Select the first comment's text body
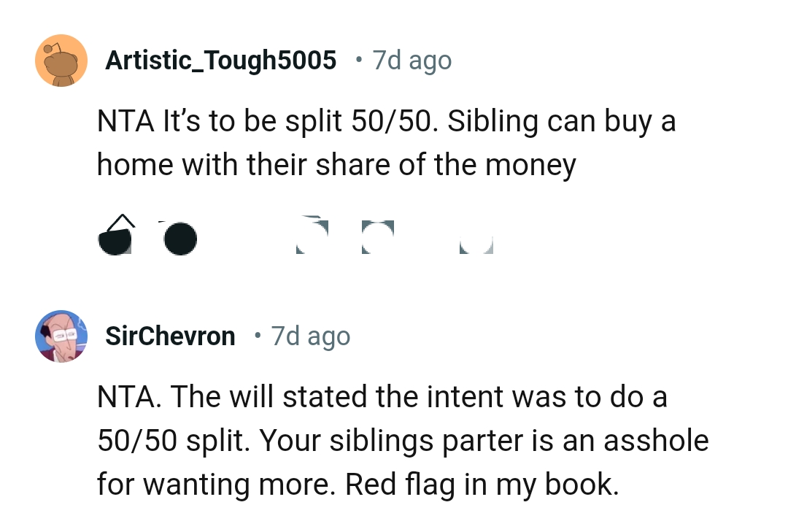Image resolution: width=788 pixels, height=532 pixels. click(386, 142)
